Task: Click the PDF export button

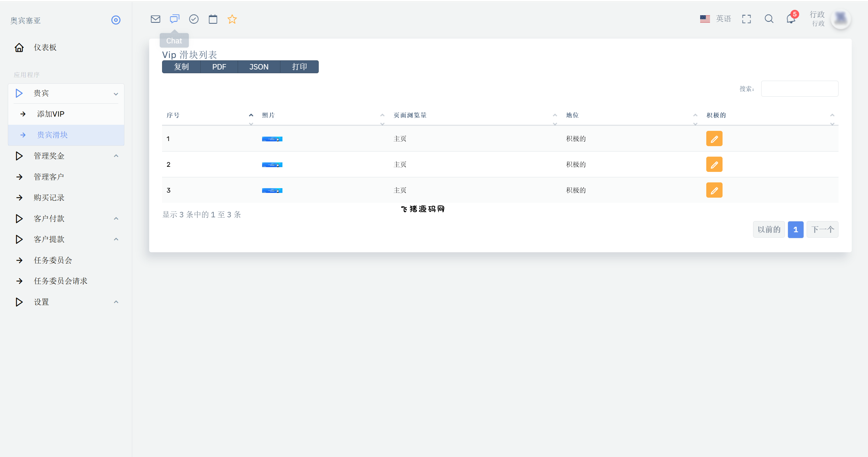Action: pyautogui.click(x=219, y=67)
